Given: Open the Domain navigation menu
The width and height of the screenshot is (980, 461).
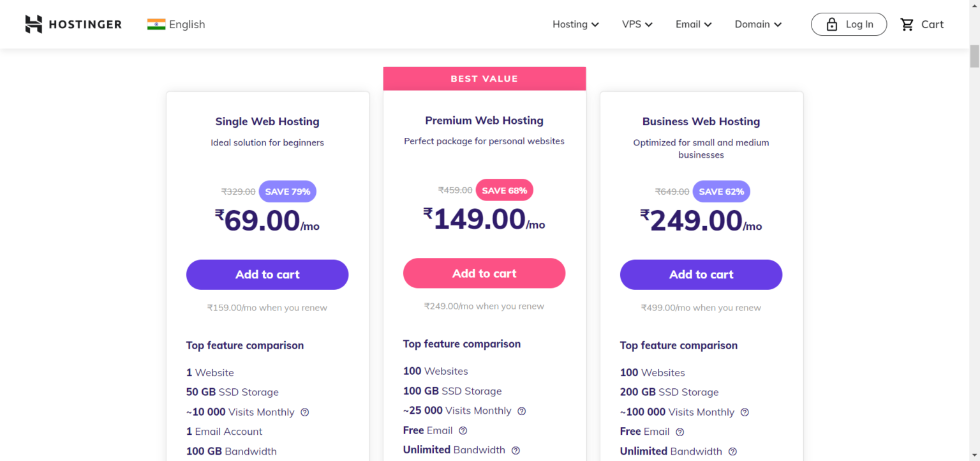Looking at the screenshot, I should tap(758, 24).
